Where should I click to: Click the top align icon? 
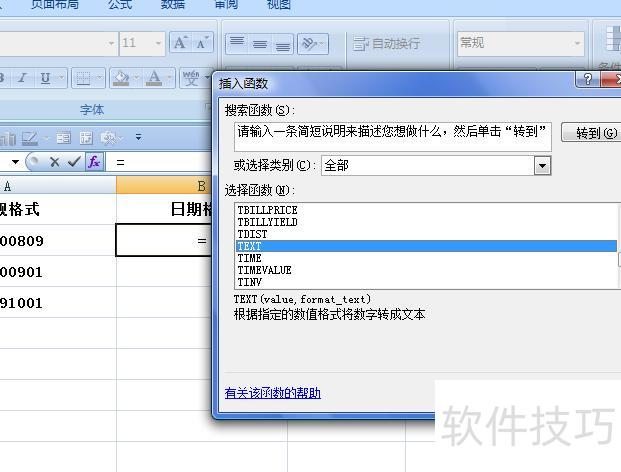237,43
